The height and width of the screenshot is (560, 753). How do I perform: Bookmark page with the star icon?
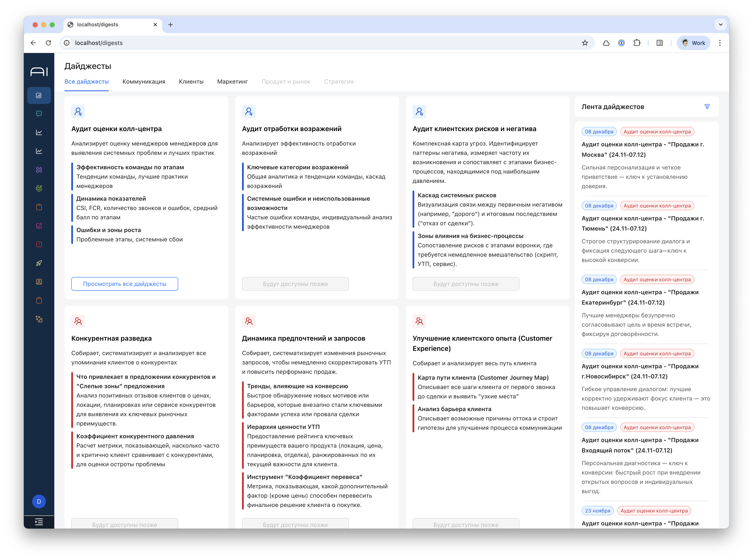pos(585,43)
